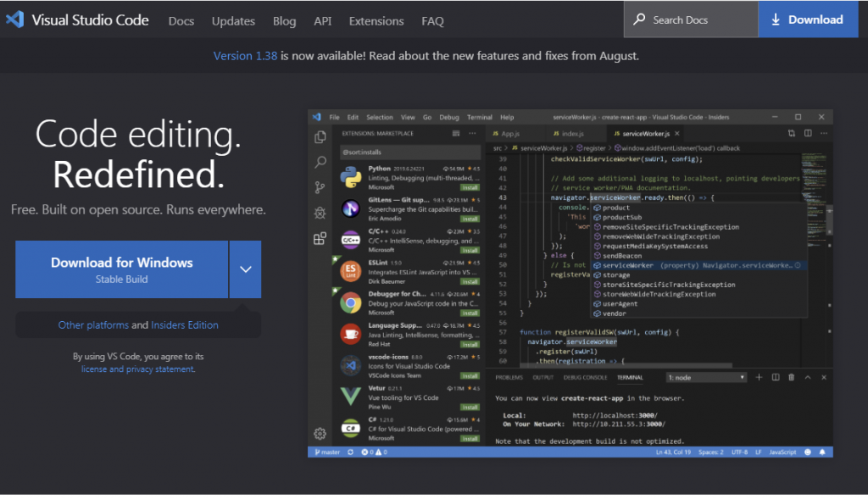Viewport: 868px width, 499px height.
Task: Click the new terminal plus icon
Action: [x=759, y=377]
